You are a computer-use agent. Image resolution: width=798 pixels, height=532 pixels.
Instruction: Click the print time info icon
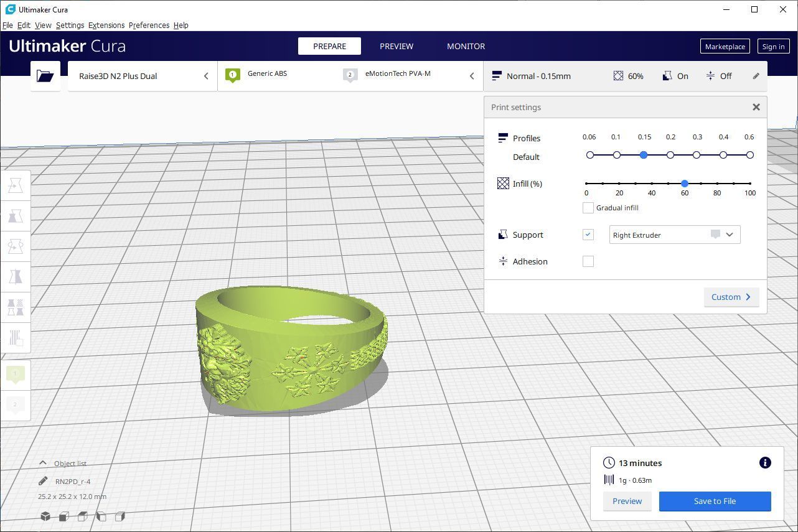click(765, 462)
